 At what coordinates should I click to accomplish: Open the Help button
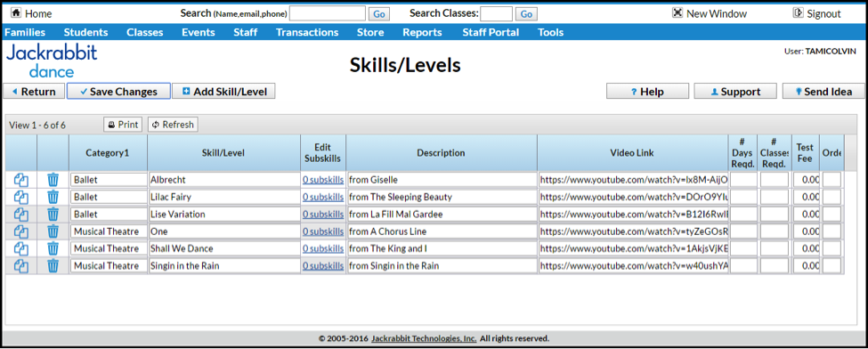click(648, 92)
